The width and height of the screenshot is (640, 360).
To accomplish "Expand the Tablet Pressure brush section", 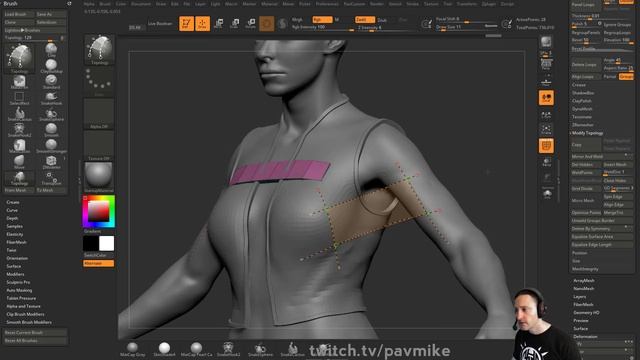I will coord(21,298).
